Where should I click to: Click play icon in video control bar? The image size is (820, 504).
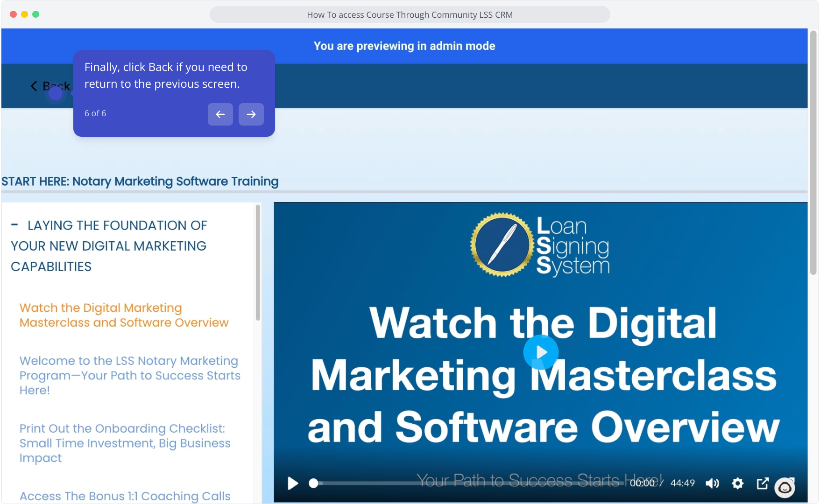coord(293,483)
